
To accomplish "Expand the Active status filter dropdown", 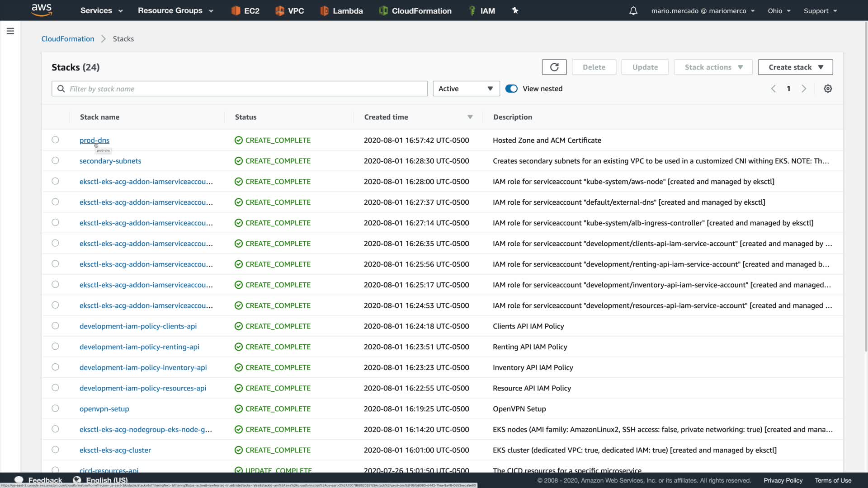I will pyautogui.click(x=466, y=89).
